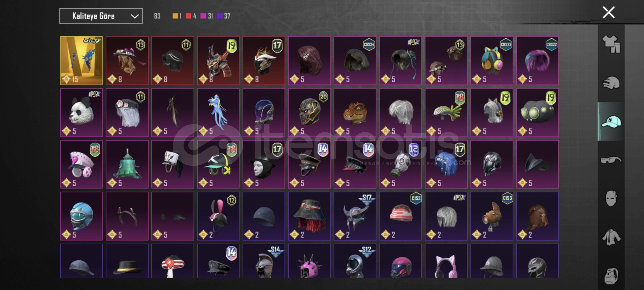Pick the cat-ear yellow headphones C8S23 item
Viewport: 644px width, 290px height.
pyautogui.click(x=492, y=61)
